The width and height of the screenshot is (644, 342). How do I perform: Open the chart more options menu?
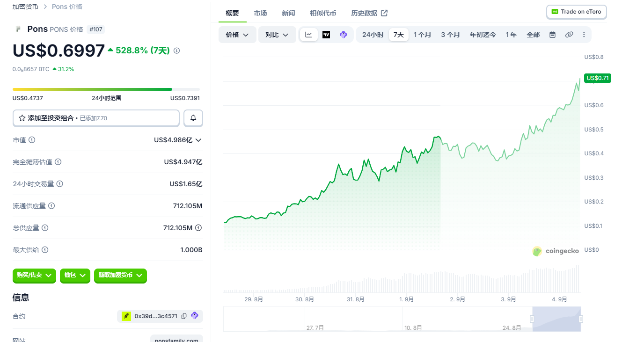(584, 35)
